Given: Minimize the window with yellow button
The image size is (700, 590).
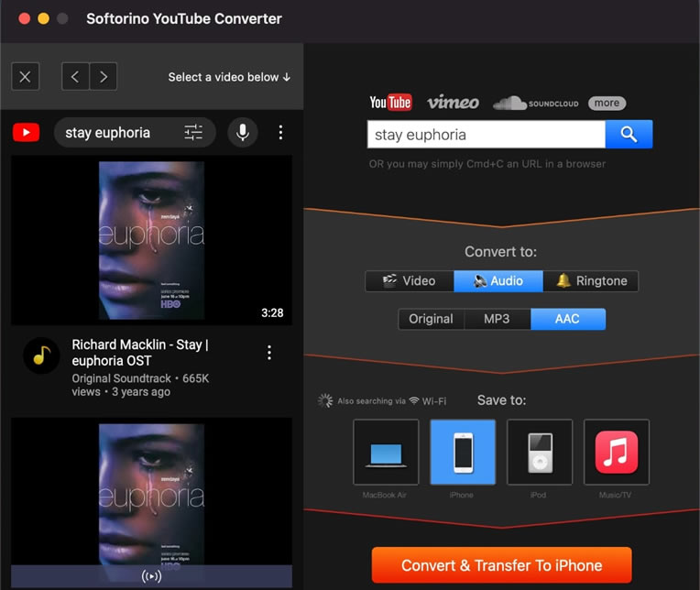Looking at the screenshot, I should [x=43, y=18].
